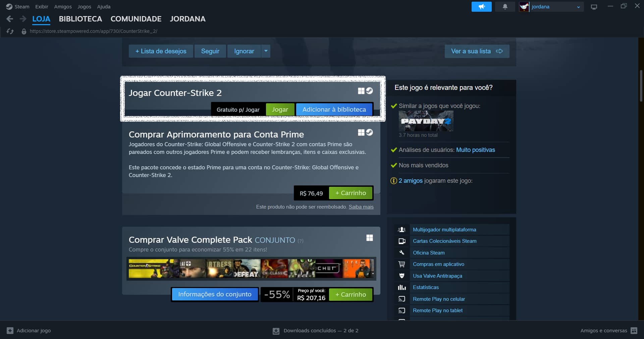Expand the arrow next to Ignorar
Screen dimensions: 644x339
265,51
